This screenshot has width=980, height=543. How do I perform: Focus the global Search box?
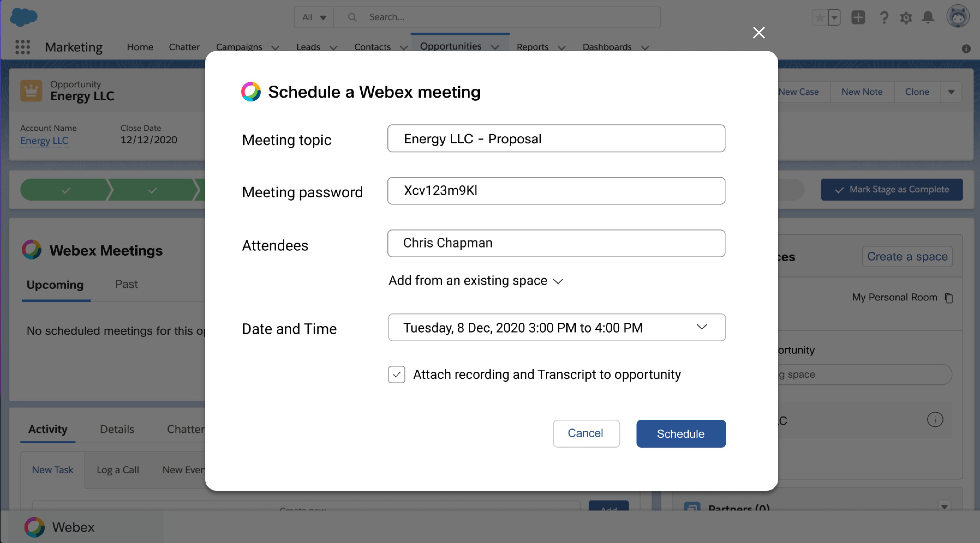click(497, 17)
